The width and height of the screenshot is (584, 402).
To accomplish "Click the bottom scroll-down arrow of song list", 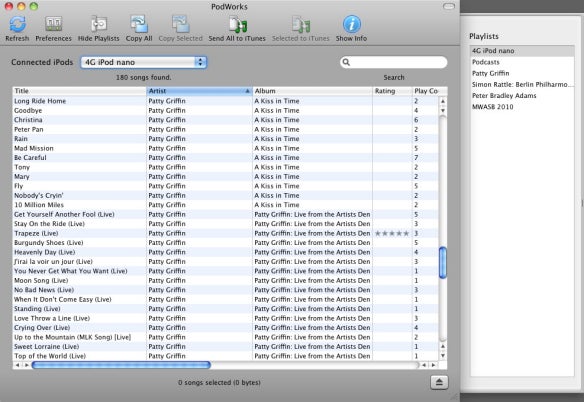I will (x=443, y=356).
